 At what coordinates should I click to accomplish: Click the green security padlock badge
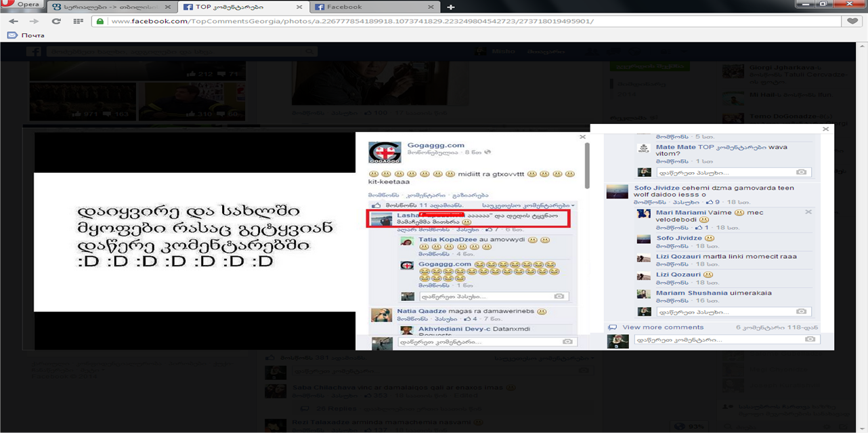click(x=100, y=21)
